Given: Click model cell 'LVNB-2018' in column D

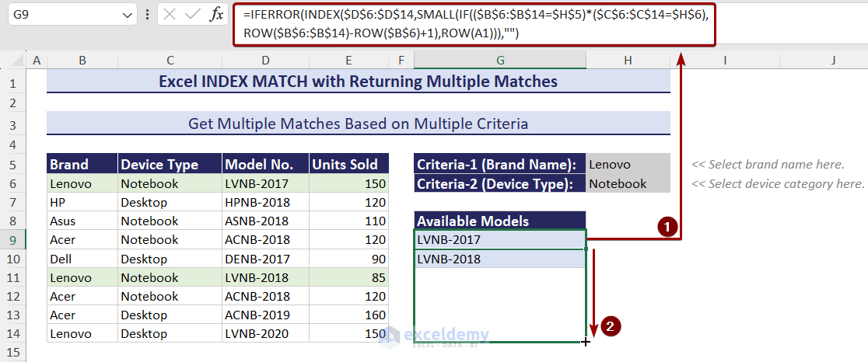Looking at the screenshot, I should pyautogui.click(x=266, y=277).
